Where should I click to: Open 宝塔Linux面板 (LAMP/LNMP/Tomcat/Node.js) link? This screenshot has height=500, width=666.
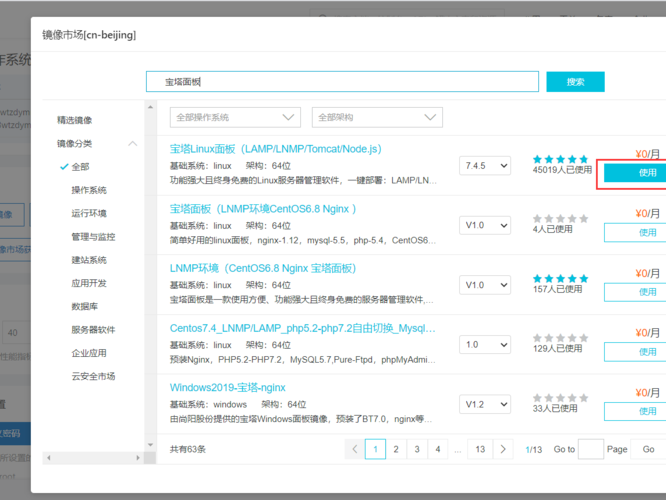[x=276, y=149]
